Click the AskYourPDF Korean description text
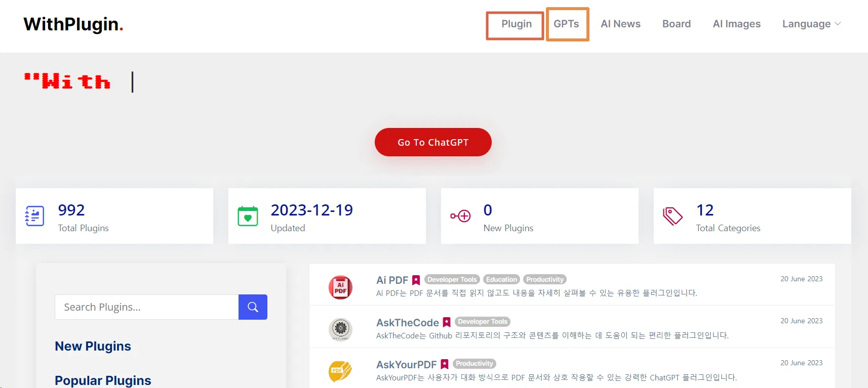 click(557, 377)
